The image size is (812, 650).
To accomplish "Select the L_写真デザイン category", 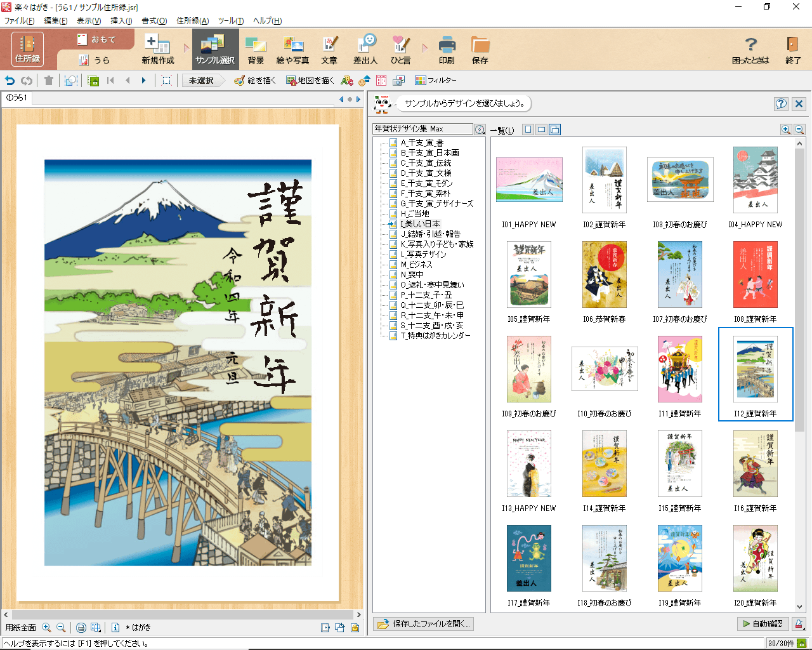I will coord(423,255).
